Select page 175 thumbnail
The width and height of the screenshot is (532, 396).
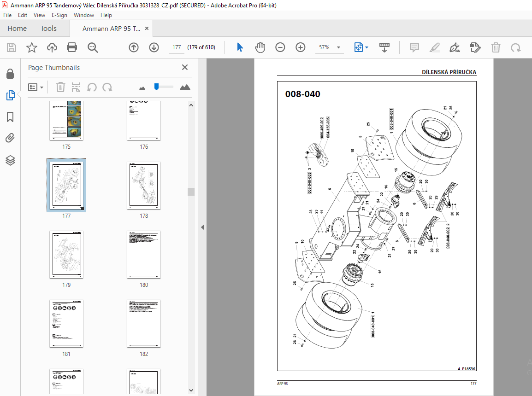[66, 120]
